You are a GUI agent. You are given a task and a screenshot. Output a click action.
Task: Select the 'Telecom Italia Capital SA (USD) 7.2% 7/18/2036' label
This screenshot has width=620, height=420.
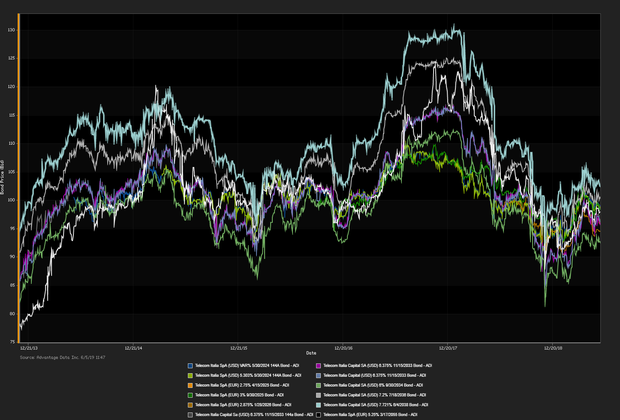pyautogui.click(x=374, y=395)
